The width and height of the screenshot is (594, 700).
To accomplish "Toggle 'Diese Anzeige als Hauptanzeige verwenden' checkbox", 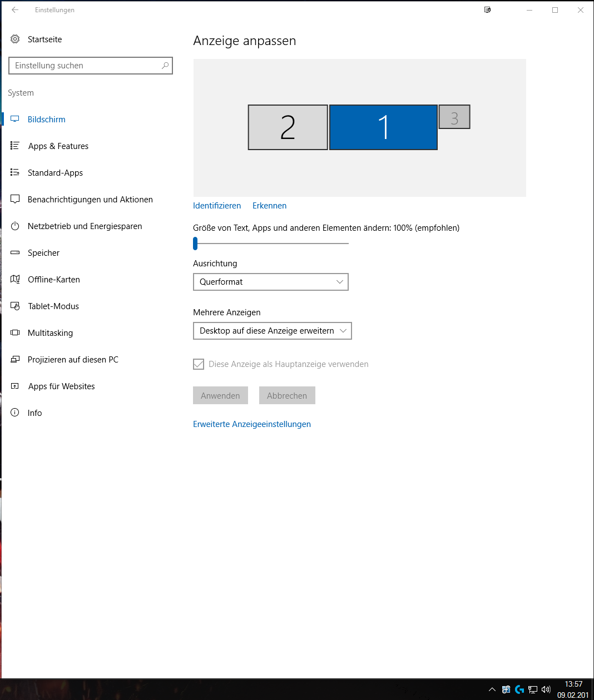I will click(x=199, y=364).
